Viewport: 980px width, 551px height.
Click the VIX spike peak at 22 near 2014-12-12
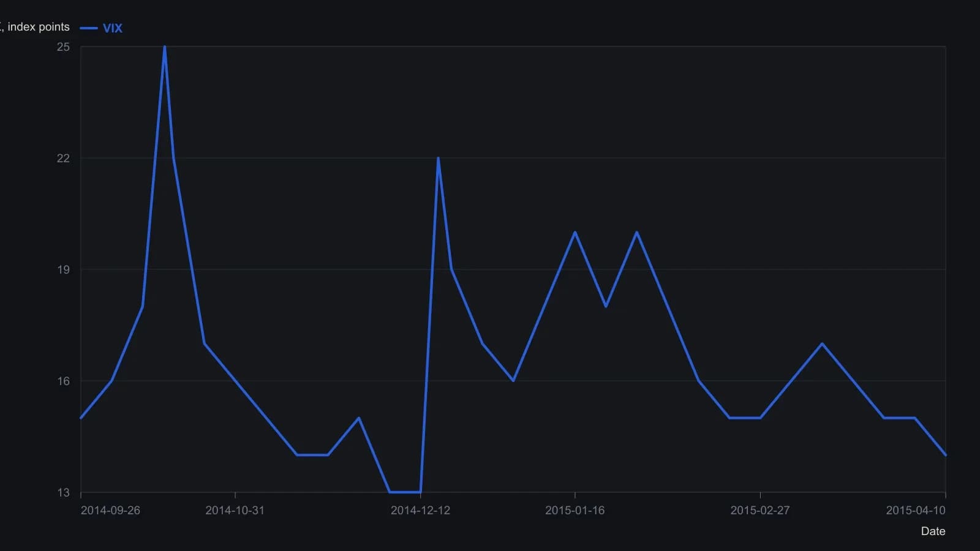[438, 159]
